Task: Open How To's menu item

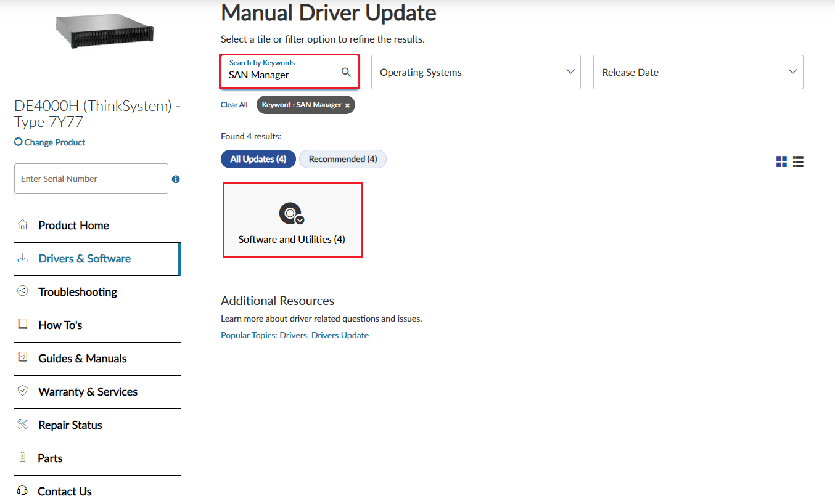Action: [97, 325]
